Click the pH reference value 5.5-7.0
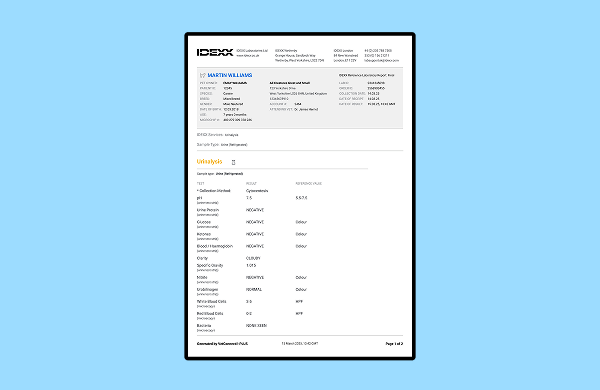This screenshot has height=390, width=600. 301,198
